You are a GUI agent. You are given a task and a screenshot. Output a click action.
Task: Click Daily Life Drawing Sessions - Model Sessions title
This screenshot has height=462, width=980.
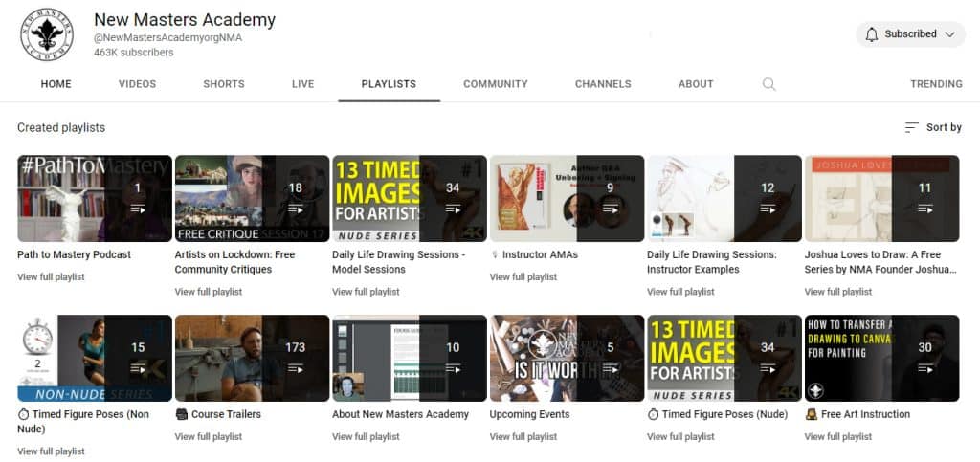pos(399,262)
